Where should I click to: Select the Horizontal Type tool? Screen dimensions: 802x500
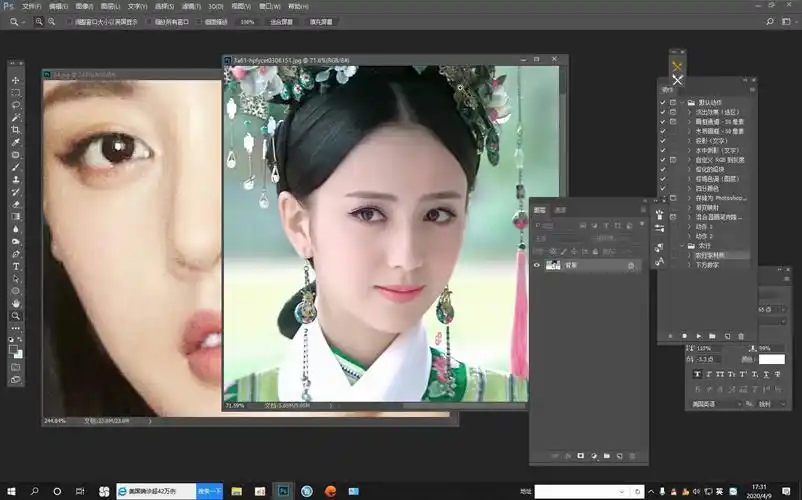click(x=16, y=266)
